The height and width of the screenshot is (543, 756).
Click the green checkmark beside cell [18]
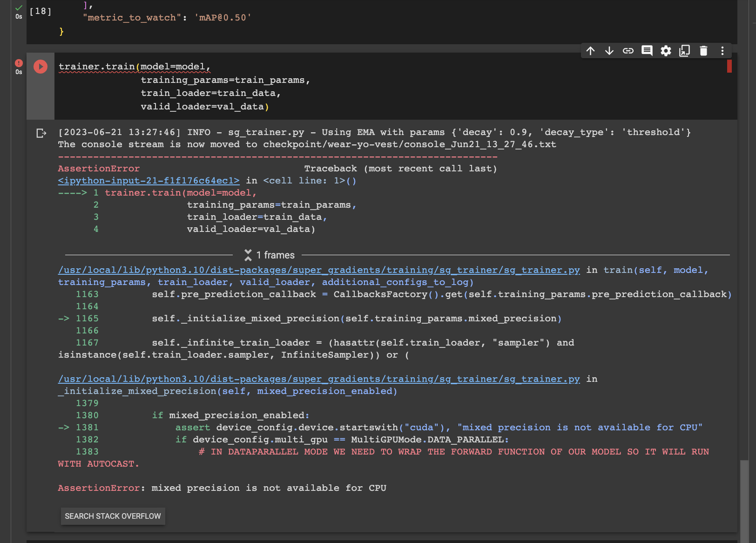(x=19, y=7)
